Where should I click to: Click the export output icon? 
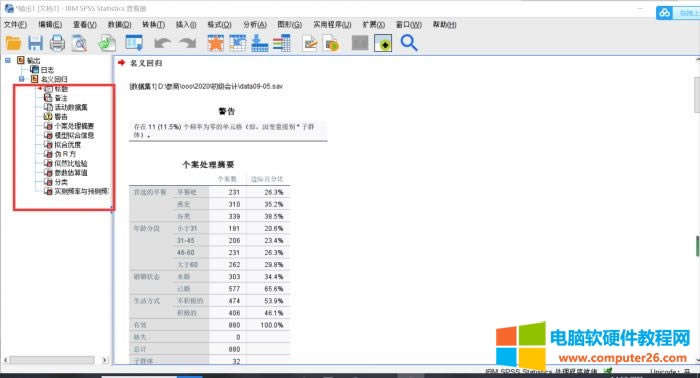pos(107,43)
